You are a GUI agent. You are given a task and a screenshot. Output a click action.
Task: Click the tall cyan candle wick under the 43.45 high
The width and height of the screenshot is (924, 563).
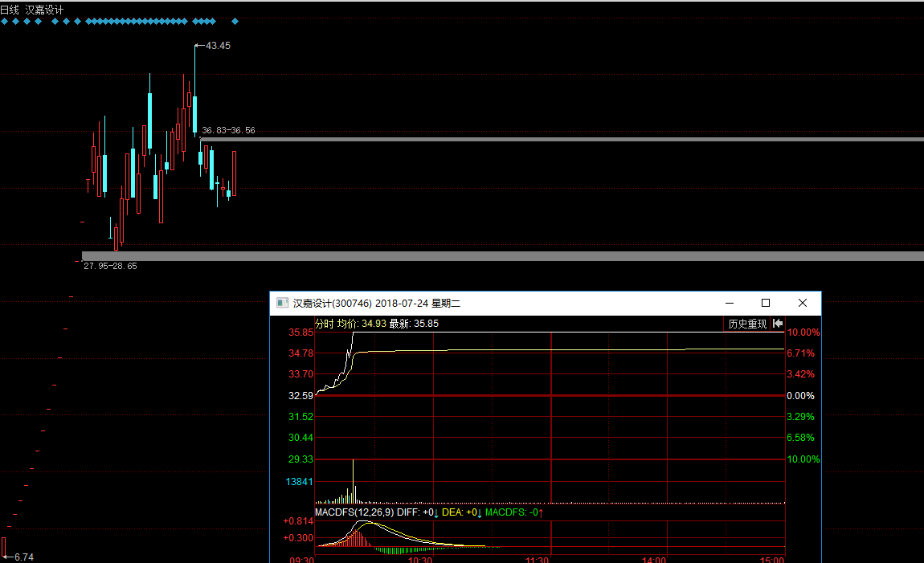195,70
